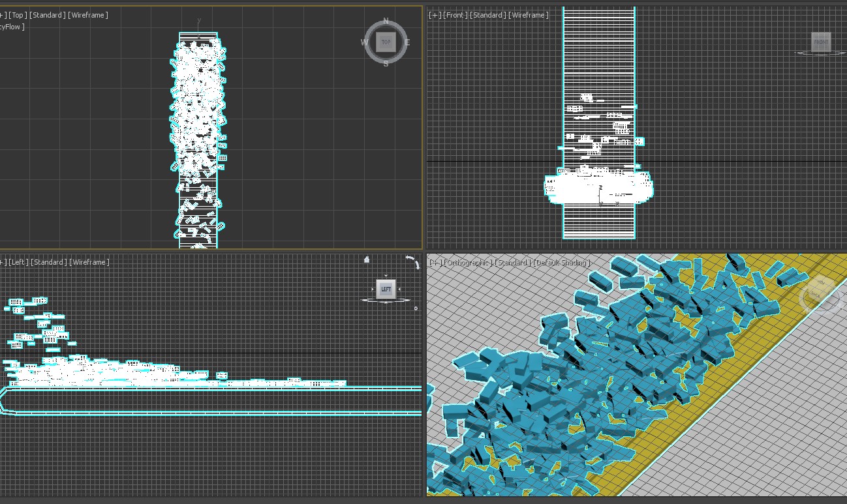Open [Wireframe] menu in Top viewport
The width and height of the screenshot is (847, 504).
tap(88, 15)
